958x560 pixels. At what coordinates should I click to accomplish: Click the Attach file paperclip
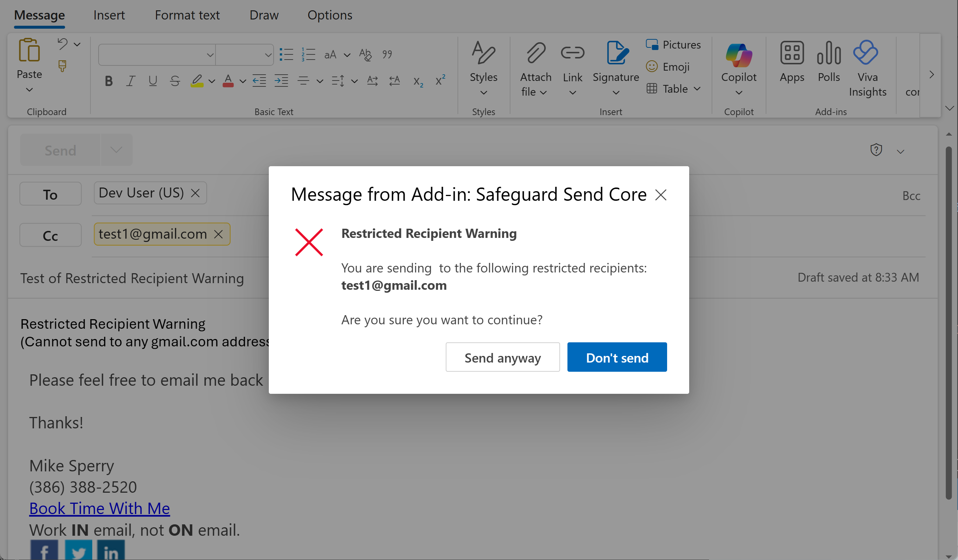click(536, 53)
